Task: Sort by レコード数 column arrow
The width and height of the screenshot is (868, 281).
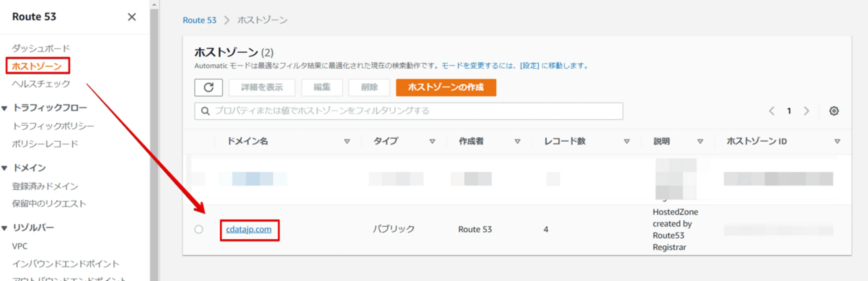Action: [627, 141]
